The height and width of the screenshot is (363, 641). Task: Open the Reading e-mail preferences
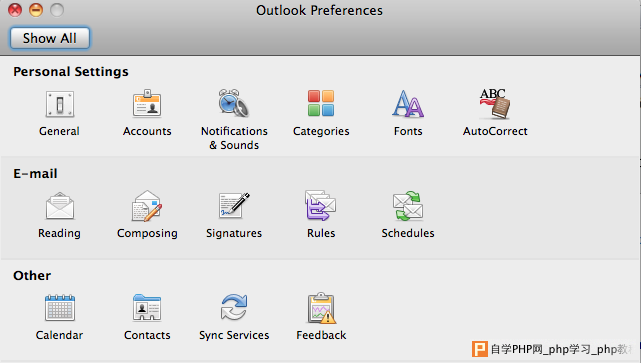click(60, 206)
